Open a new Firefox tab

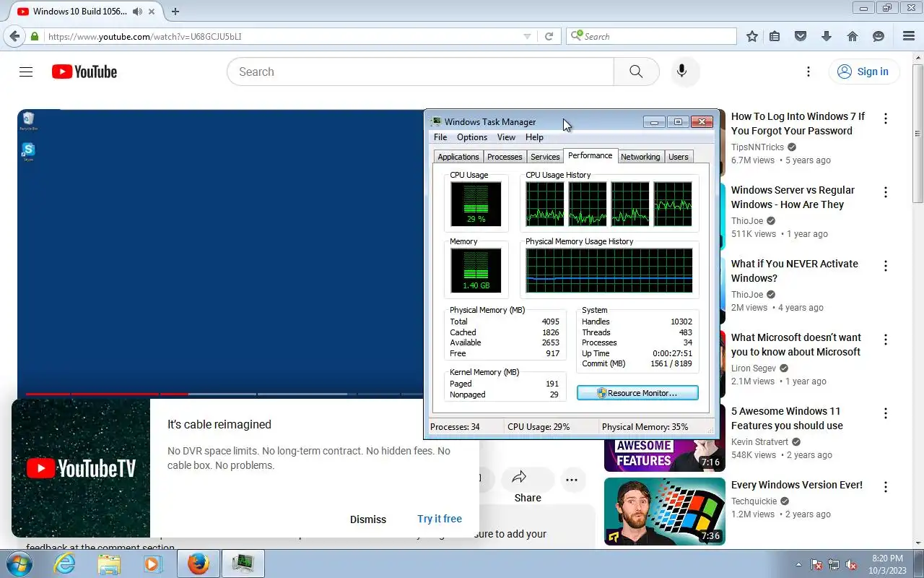pyautogui.click(x=175, y=12)
